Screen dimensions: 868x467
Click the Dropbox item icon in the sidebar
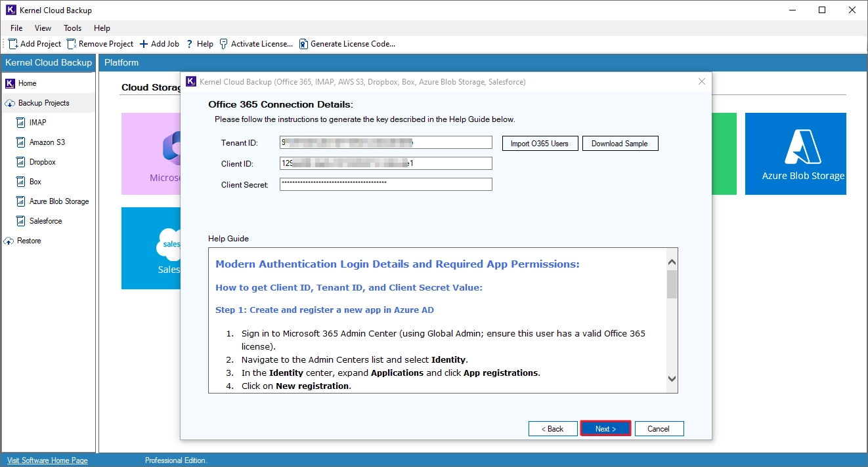point(20,162)
